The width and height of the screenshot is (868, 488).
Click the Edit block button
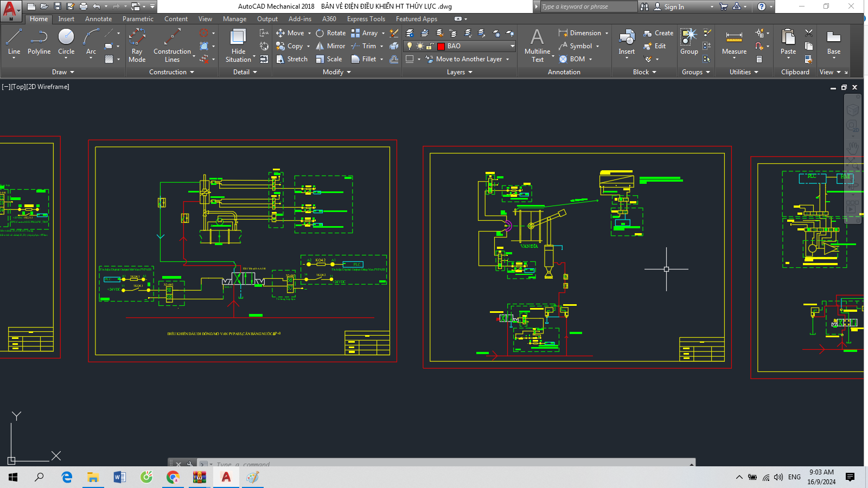[x=654, y=46]
